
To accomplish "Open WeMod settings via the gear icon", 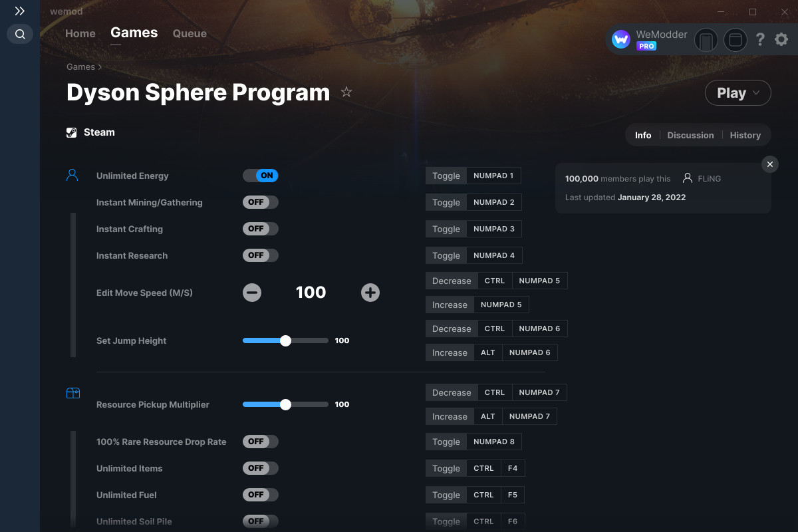I will coord(781,39).
